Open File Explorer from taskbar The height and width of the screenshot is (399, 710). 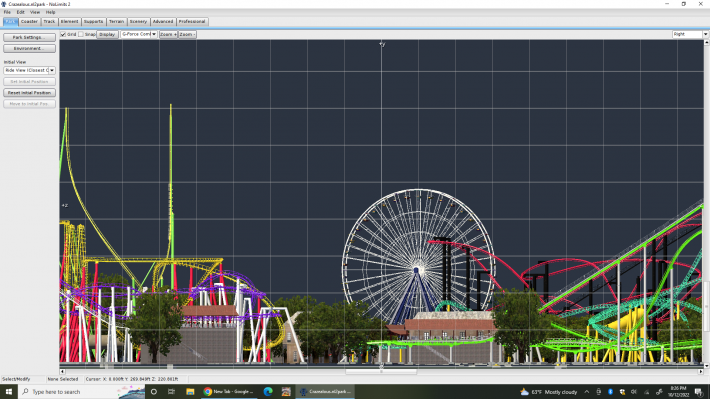tap(190, 392)
